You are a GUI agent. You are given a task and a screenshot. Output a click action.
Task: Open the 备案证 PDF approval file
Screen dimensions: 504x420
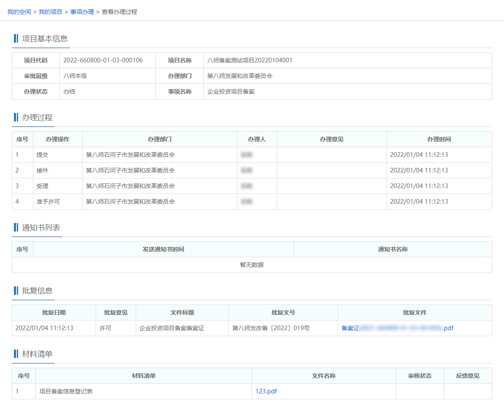(x=397, y=328)
